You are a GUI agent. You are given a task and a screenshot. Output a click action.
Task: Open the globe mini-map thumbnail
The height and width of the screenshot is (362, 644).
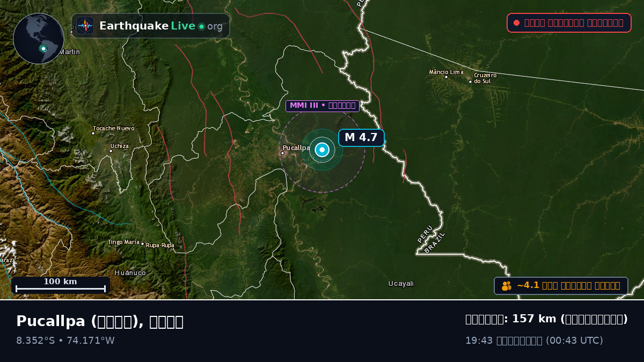click(39, 39)
